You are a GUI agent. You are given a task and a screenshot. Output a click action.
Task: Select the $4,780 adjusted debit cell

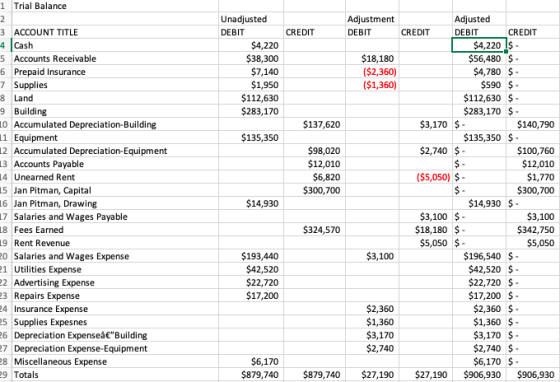coord(479,72)
